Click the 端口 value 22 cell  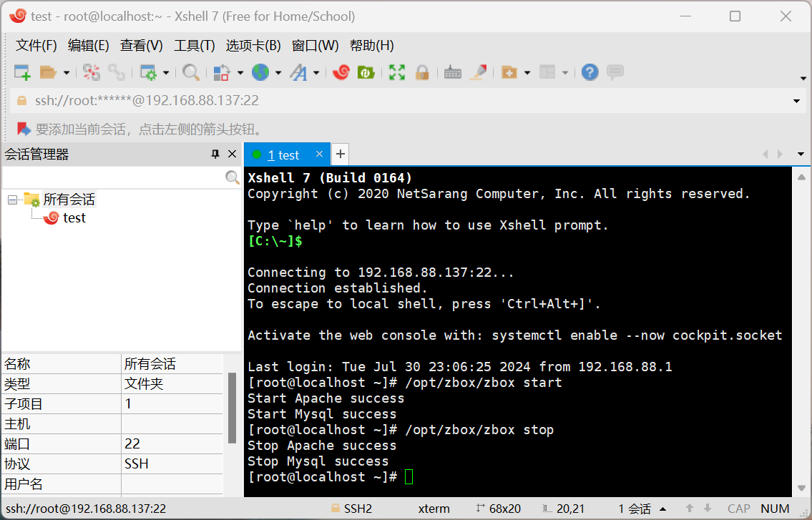172,444
